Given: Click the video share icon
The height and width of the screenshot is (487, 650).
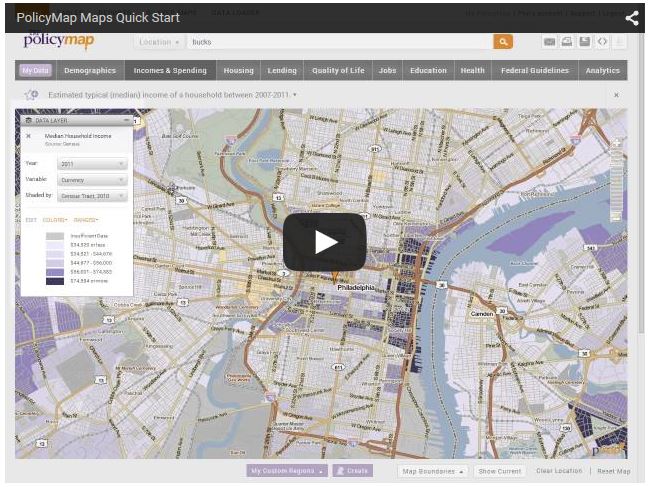Looking at the screenshot, I should pyautogui.click(x=631, y=18).
